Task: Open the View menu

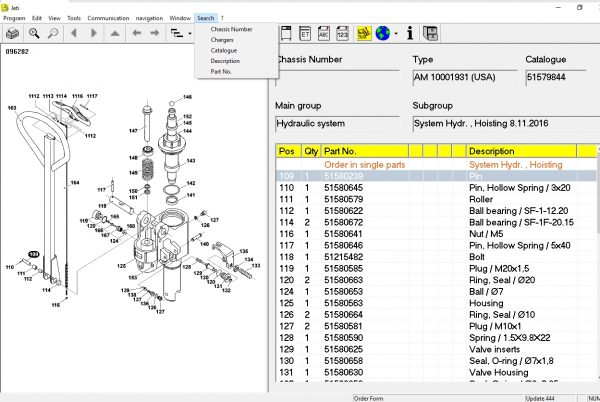Action: point(54,18)
